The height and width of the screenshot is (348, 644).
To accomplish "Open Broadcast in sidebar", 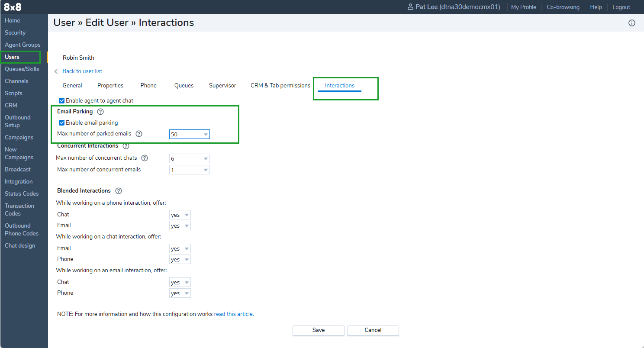I will pos(18,170).
